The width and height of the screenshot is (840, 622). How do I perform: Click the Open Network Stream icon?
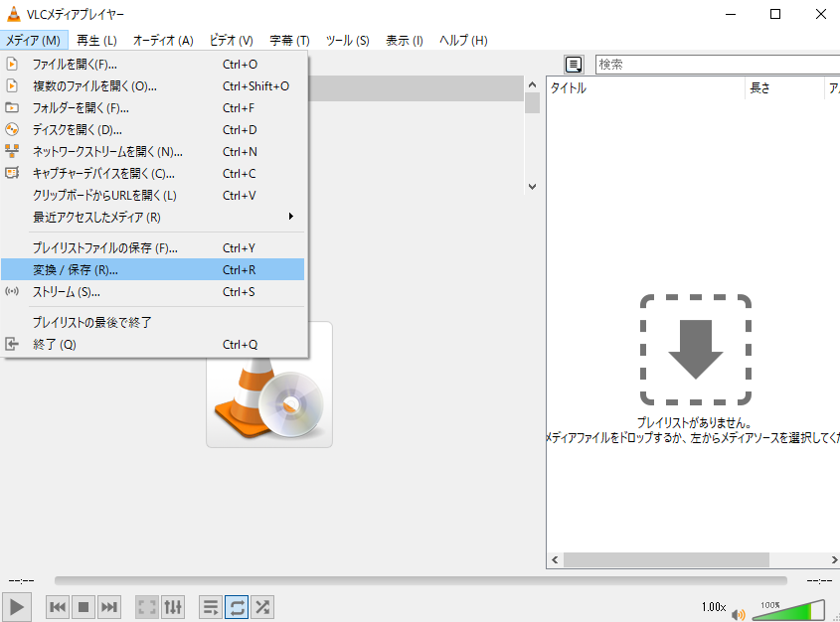(12, 151)
